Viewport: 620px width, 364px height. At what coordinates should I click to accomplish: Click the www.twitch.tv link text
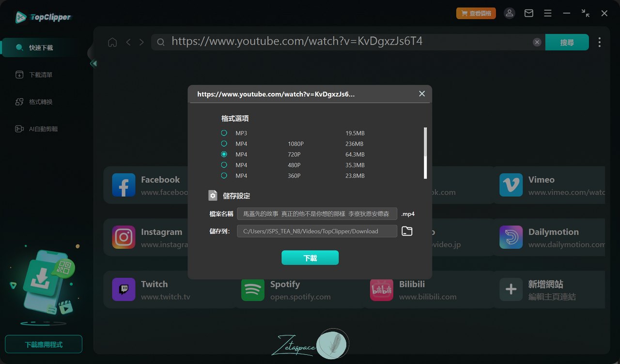click(166, 297)
